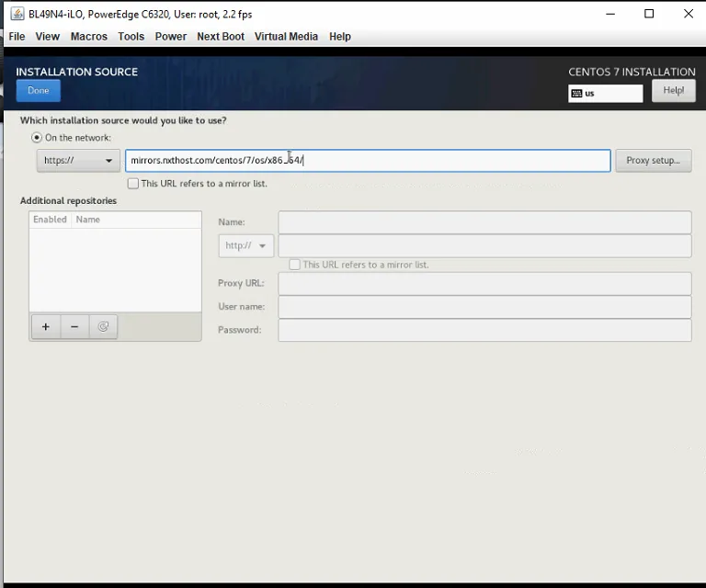Click the minus icon to remove repository

pyautogui.click(x=74, y=327)
